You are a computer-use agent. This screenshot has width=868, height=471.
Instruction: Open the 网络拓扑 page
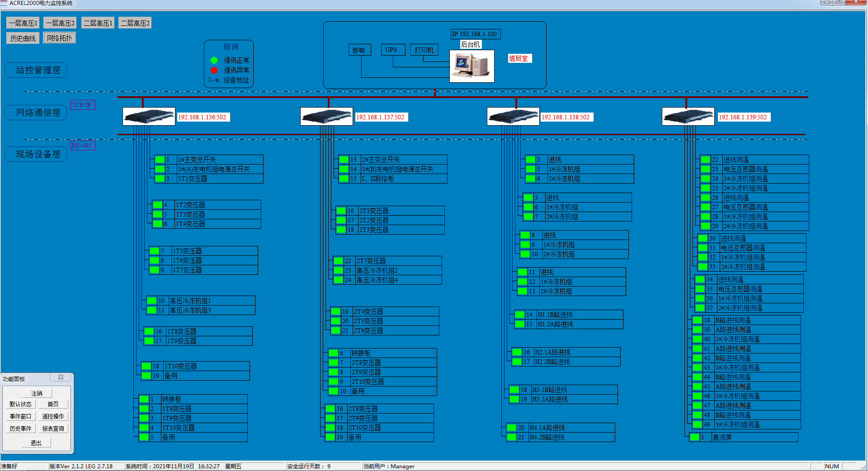tap(59, 38)
